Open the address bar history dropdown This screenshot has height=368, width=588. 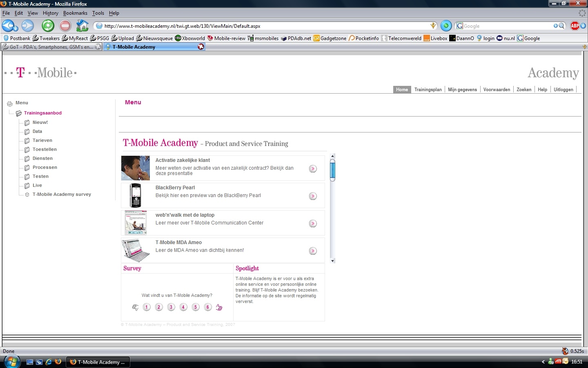[x=433, y=26]
